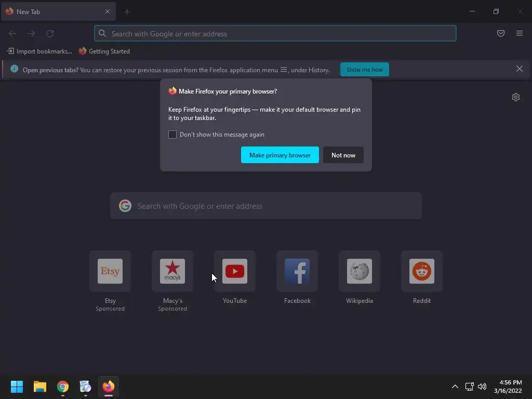Select the New Tab tab
Screen dimensions: 532x399
(58, 11)
